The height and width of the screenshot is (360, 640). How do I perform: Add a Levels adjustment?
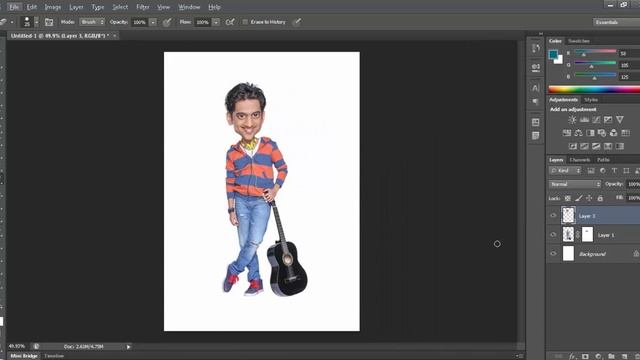pyautogui.click(x=584, y=120)
